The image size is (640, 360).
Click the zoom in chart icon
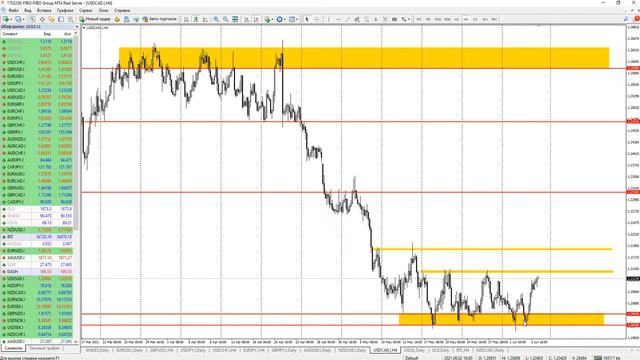pyautogui.click(x=216, y=19)
